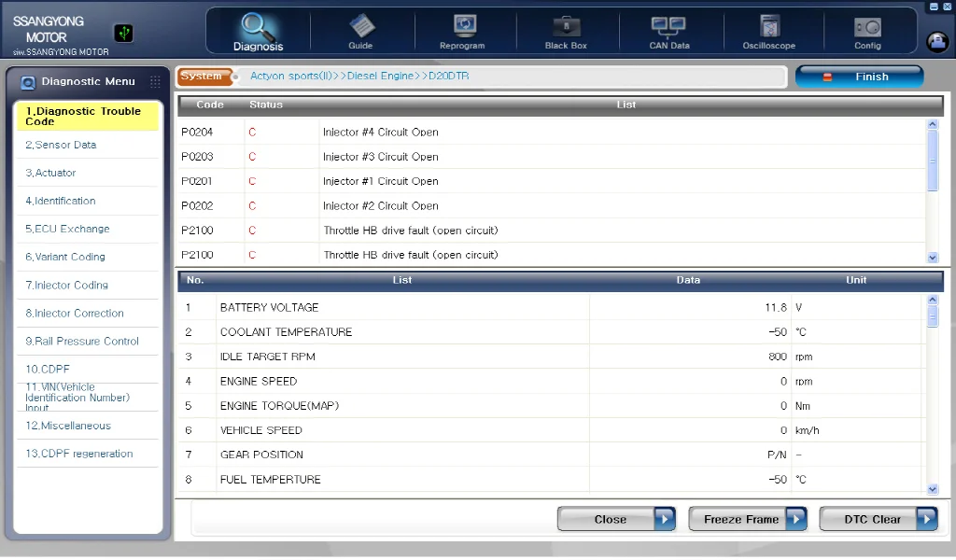Click the DTC Clear button

click(x=879, y=519)
